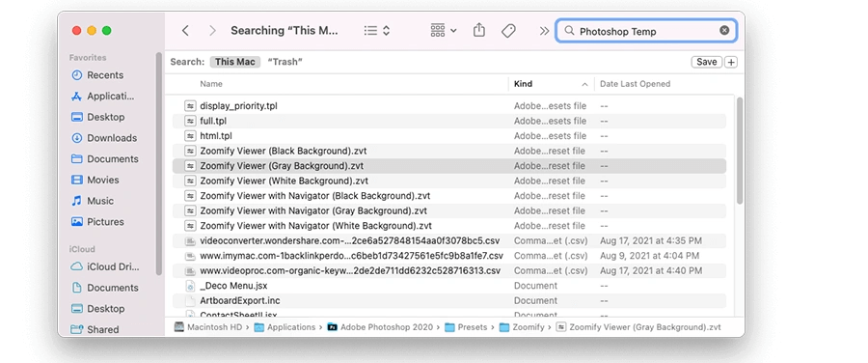Click Presets folder in path bar

tap(466, 327)
